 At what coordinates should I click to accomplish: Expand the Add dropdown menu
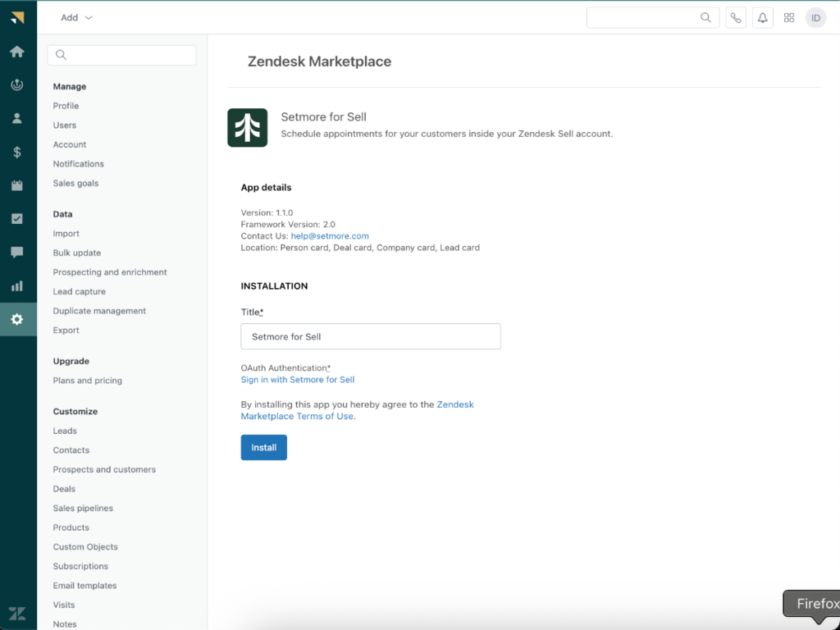[x=76, y=18]
